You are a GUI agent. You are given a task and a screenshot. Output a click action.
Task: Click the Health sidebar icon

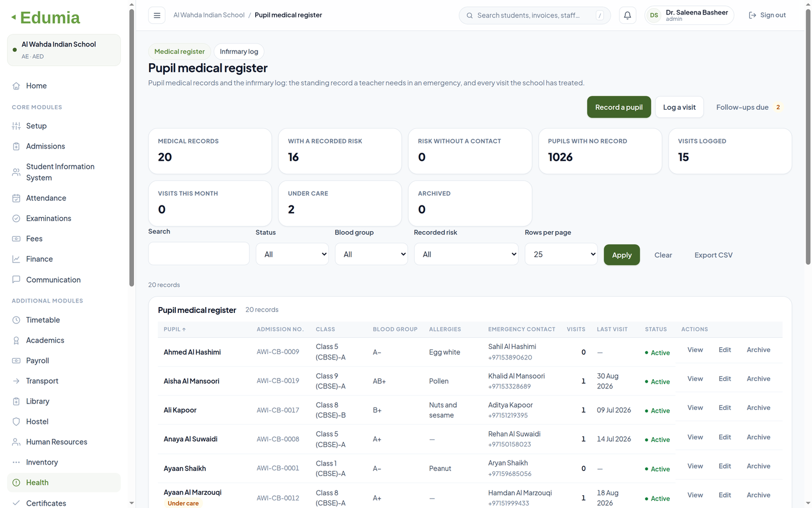click(x=16, y=482)
